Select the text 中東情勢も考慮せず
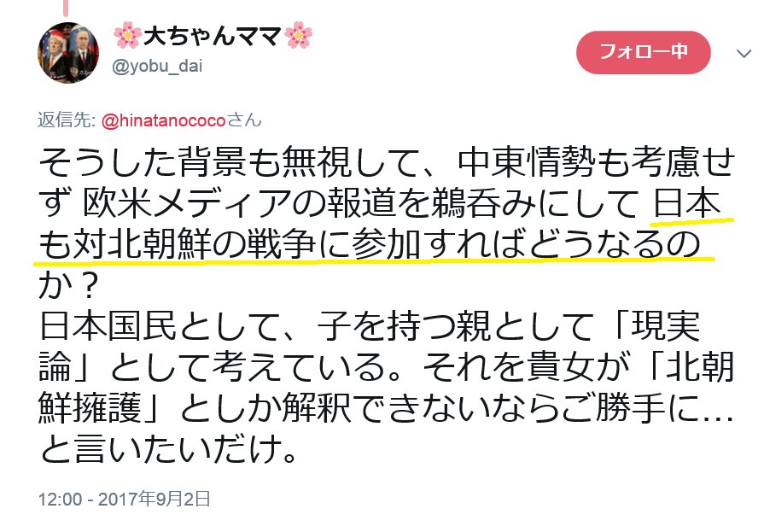The image size is (764, 532). [x=597, y=162]
